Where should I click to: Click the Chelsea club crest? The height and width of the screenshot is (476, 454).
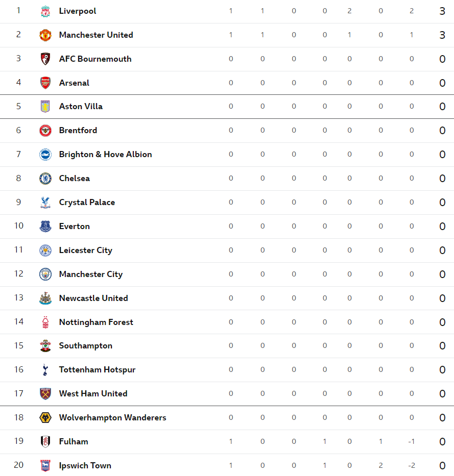[45, 179]
